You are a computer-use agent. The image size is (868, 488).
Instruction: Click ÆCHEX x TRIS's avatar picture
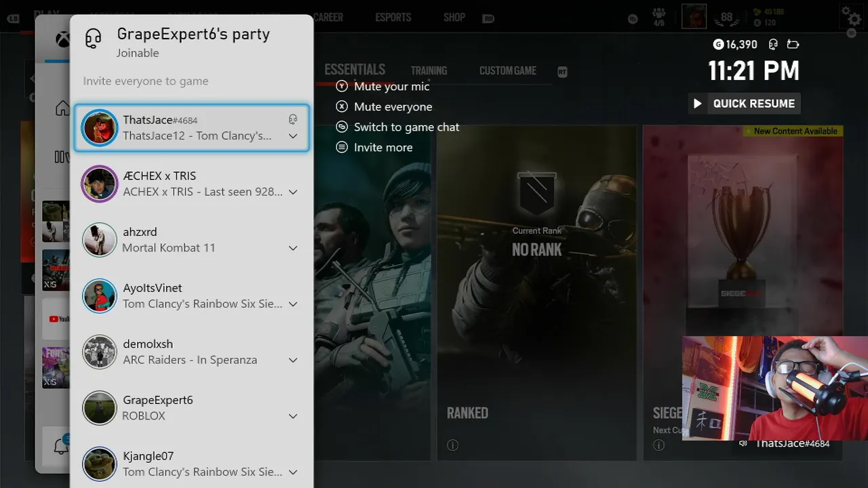(100, 184)
